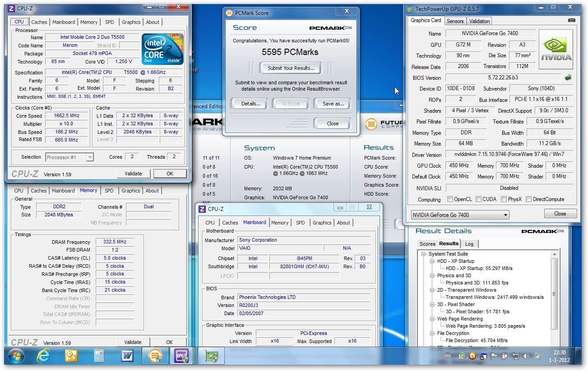
Task: Open the Processor #1 selection dropdown
Action: pos(69,157)
